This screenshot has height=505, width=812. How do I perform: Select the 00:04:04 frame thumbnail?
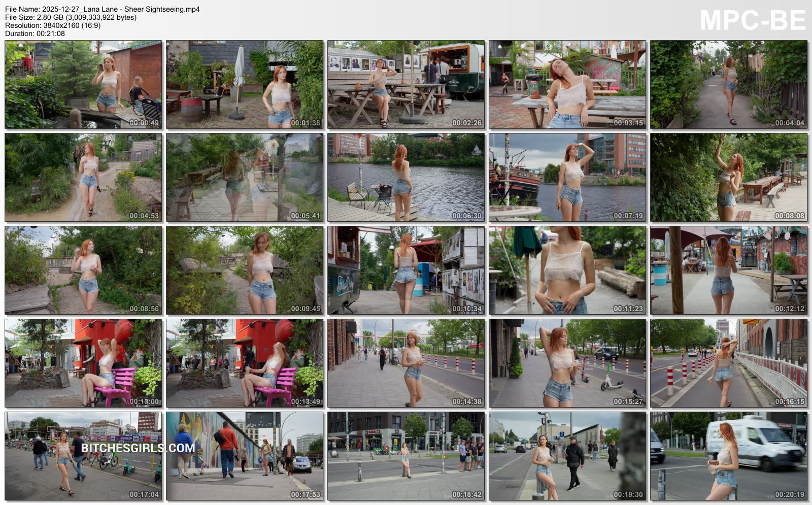point(729,85)
